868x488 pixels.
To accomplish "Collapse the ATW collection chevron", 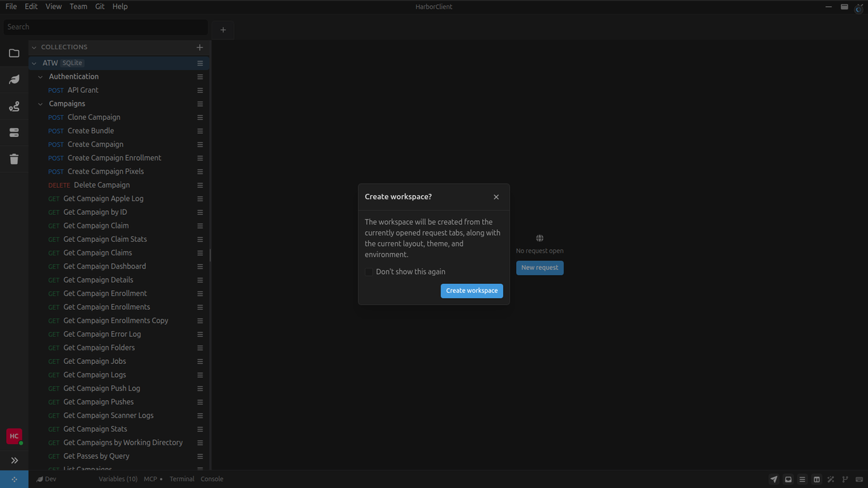I will [34, 63].
